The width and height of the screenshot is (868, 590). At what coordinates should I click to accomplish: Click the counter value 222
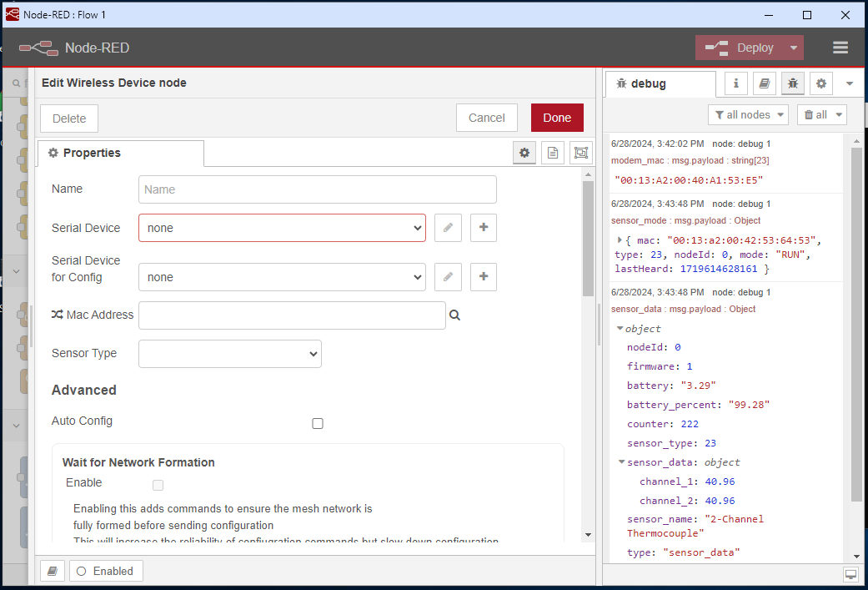pos(690,425)
